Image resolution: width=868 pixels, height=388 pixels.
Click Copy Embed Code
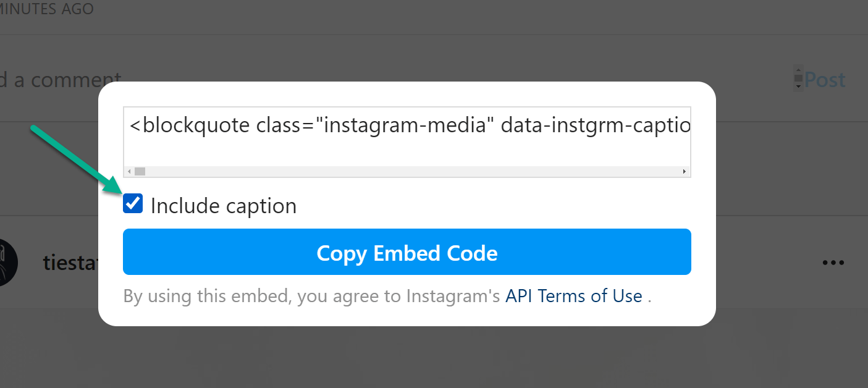(x=407, y=252)
